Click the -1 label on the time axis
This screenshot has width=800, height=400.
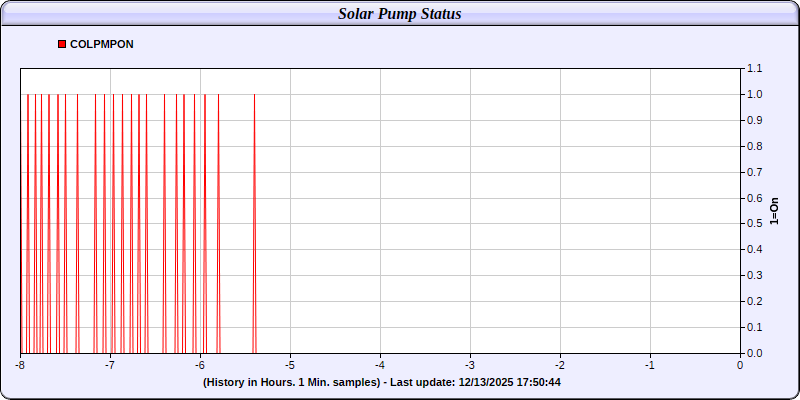pyautogui.click(x=649, y=366)
